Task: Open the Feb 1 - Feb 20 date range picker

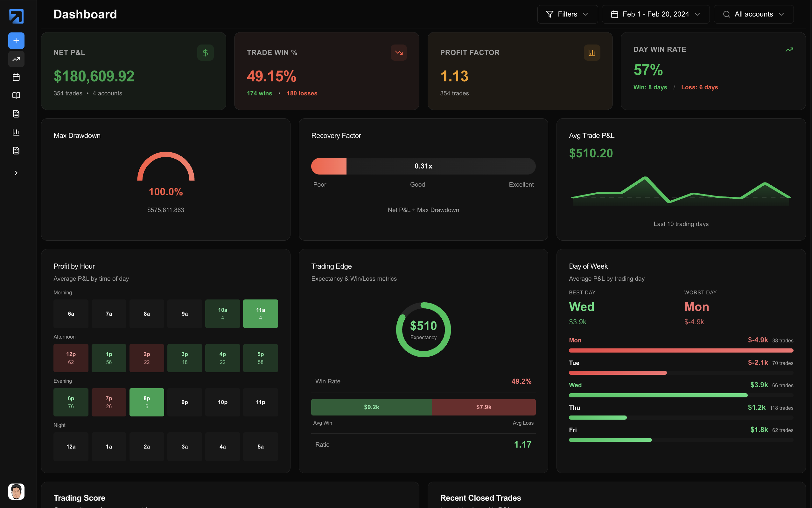Action: (x=655, y=14)
